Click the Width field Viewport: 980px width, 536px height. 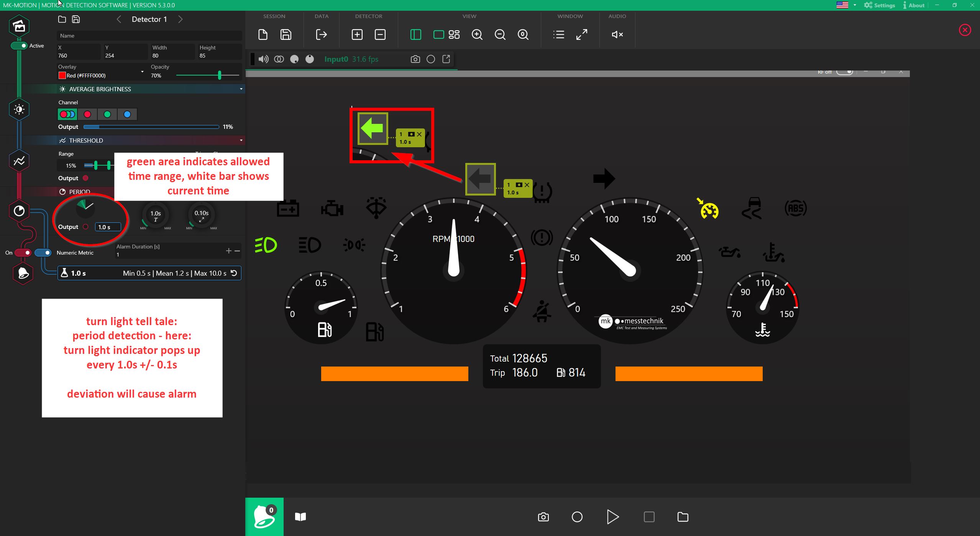click(173, 52)
